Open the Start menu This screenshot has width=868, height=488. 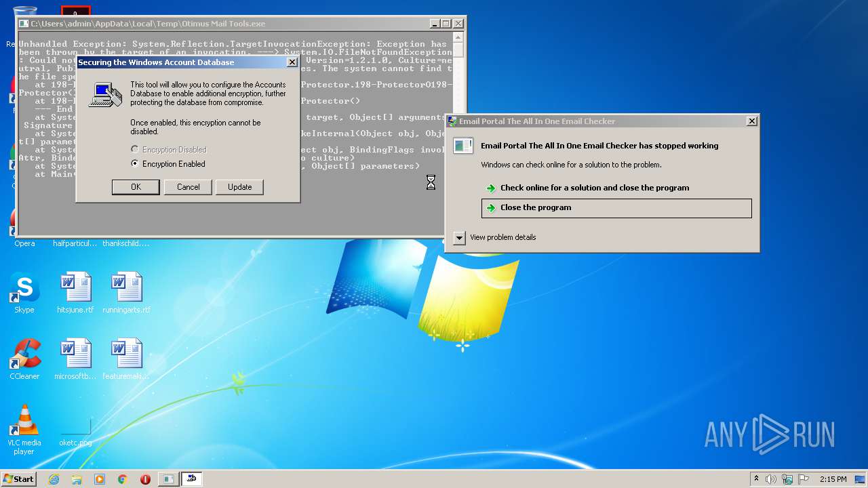18,479
